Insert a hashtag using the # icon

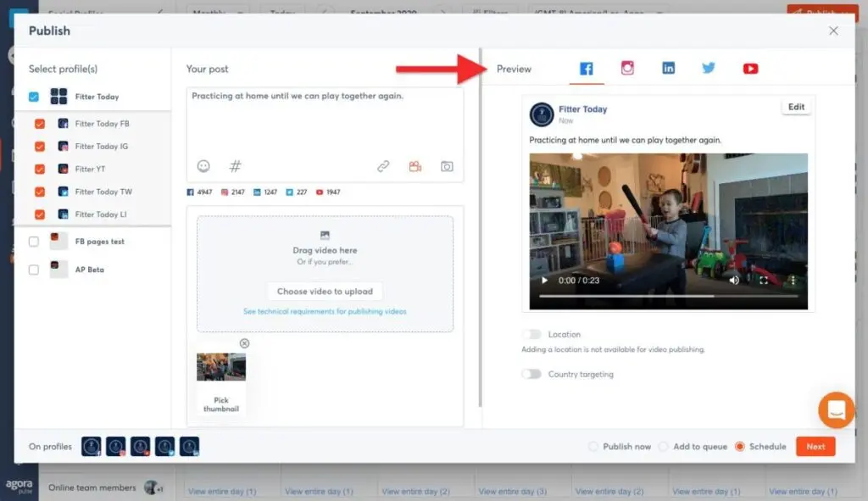pyautogui.click(x=236, y=167)
